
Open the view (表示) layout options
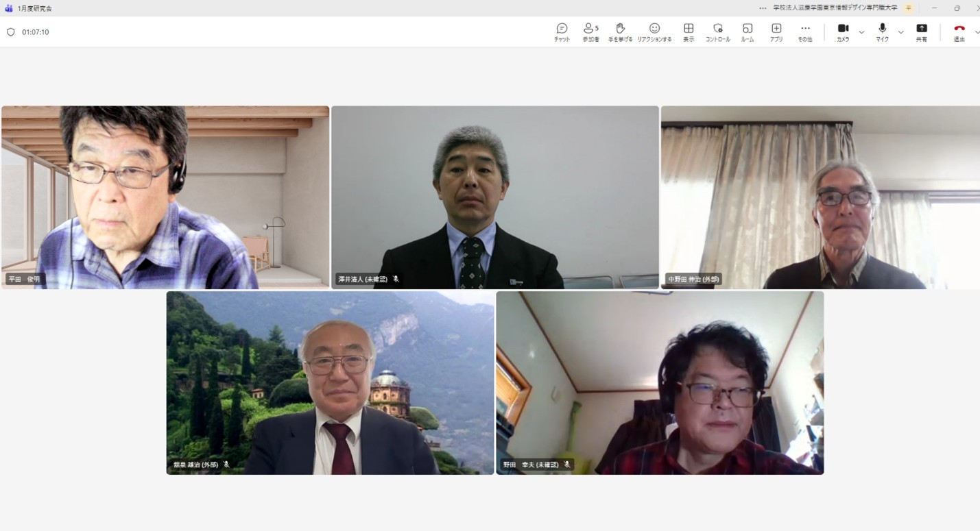pos(689,32)
